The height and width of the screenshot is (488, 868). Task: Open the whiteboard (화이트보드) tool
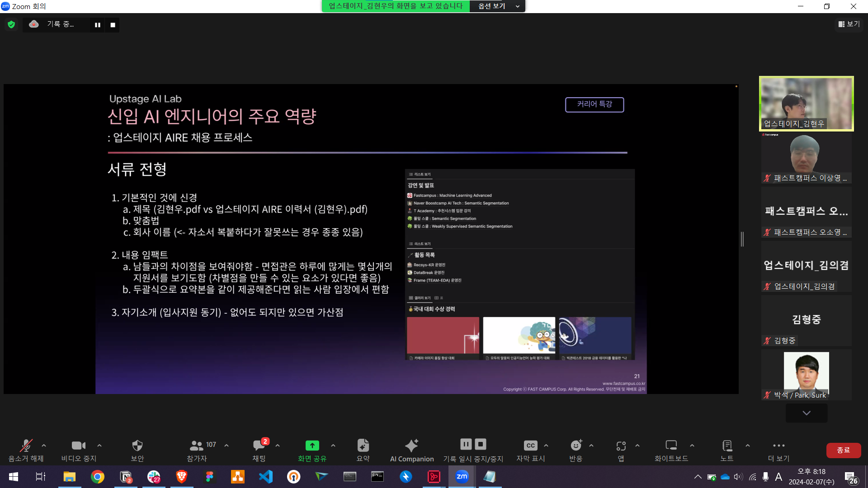(x=671, y=446)
